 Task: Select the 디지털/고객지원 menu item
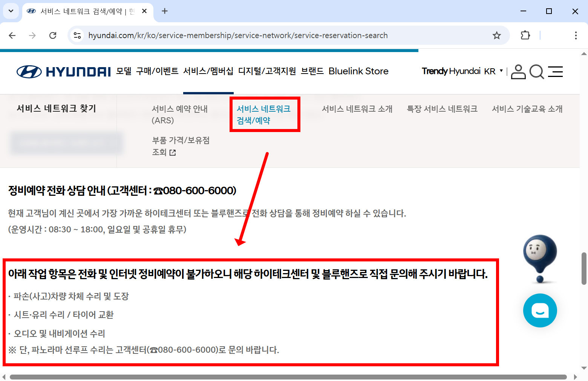[x=267, y=71]
